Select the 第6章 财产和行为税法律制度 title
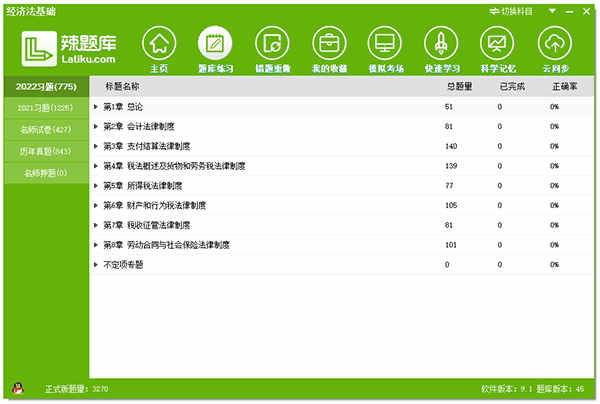 155,205
